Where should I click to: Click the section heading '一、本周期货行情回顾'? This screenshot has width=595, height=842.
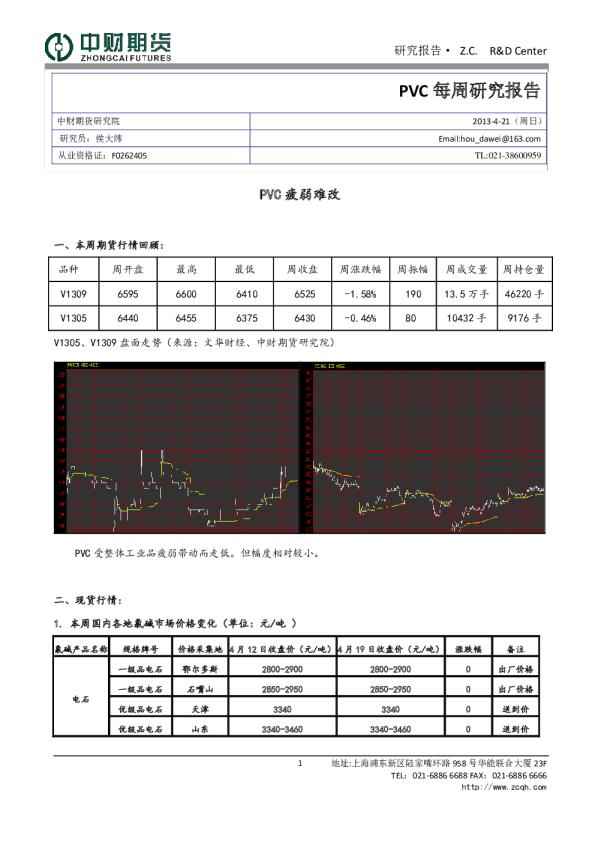click(109, 245)
